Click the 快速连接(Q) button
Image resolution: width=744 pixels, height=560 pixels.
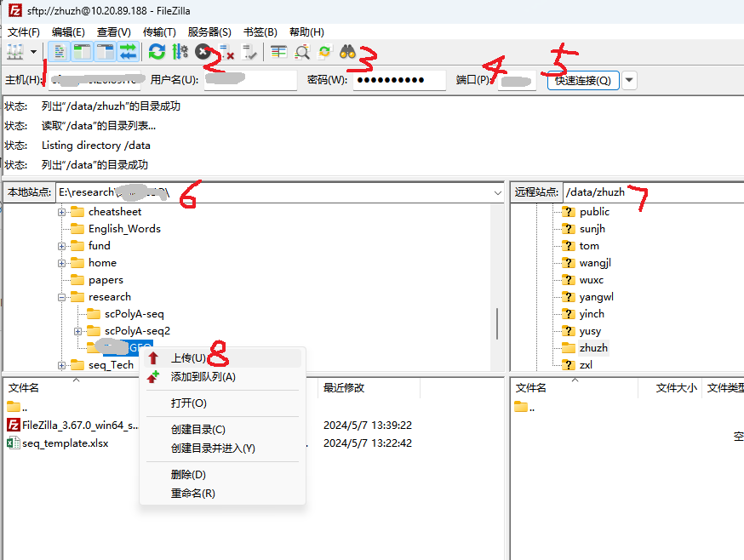coord(583,80)
